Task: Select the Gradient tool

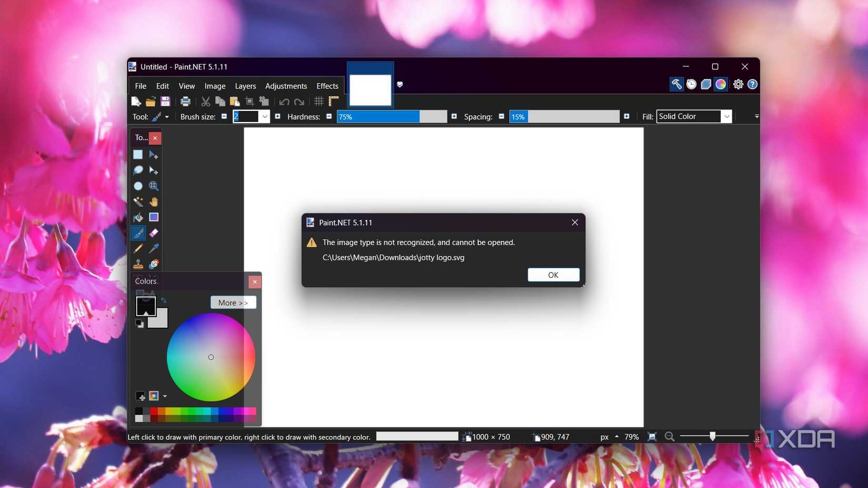Action: click(x=154, y=217)
